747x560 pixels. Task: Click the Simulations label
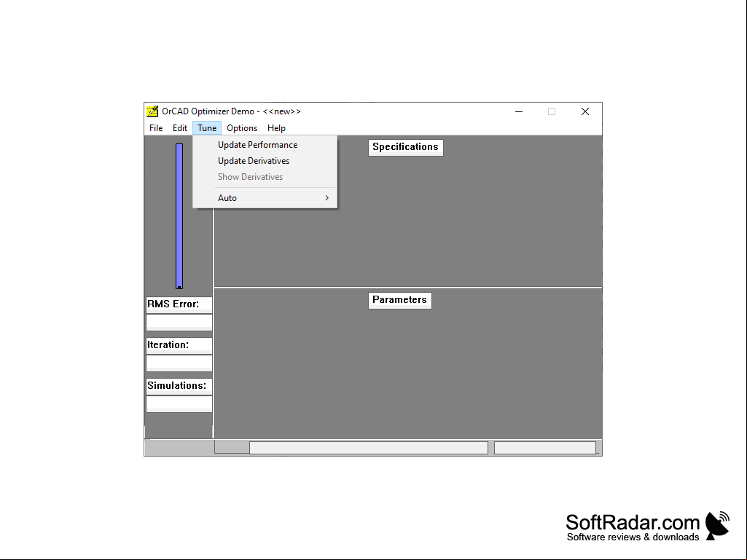(x=179, y=386)
